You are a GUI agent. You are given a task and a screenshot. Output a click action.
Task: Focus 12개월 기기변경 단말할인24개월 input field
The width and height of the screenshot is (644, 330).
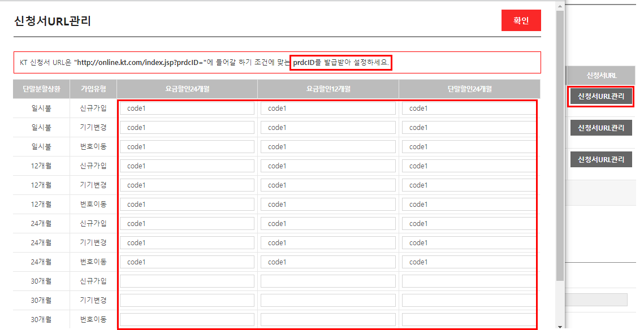click(469, 185)
